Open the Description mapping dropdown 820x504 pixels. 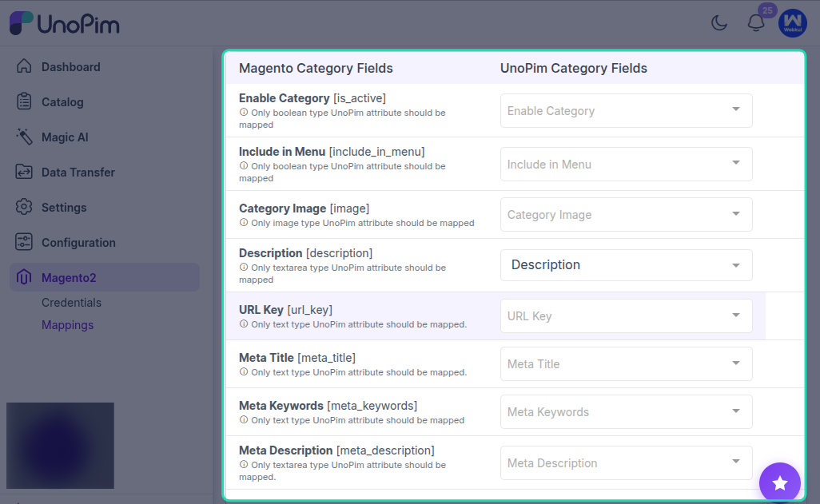tap(626, 265)
